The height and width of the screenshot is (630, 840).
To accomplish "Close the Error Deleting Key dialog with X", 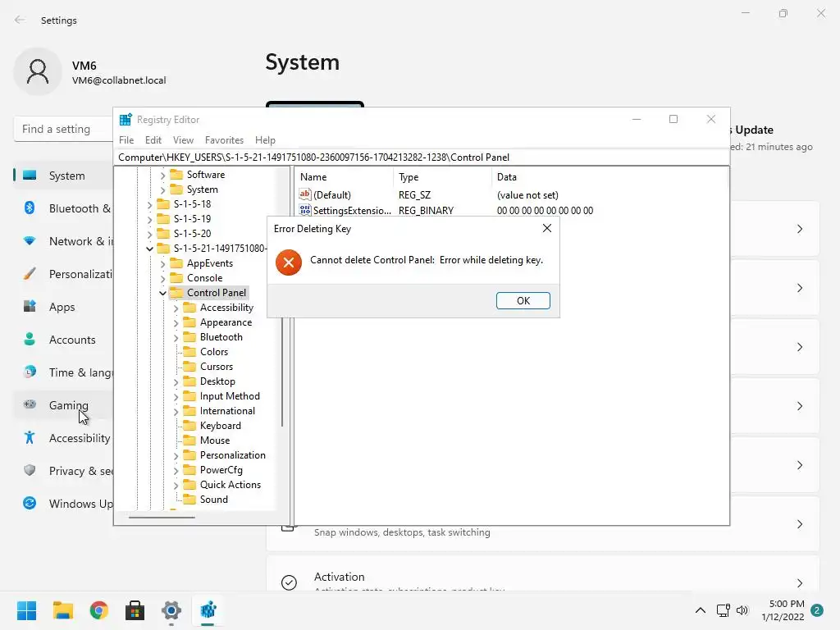I will [x=547, y=228].
